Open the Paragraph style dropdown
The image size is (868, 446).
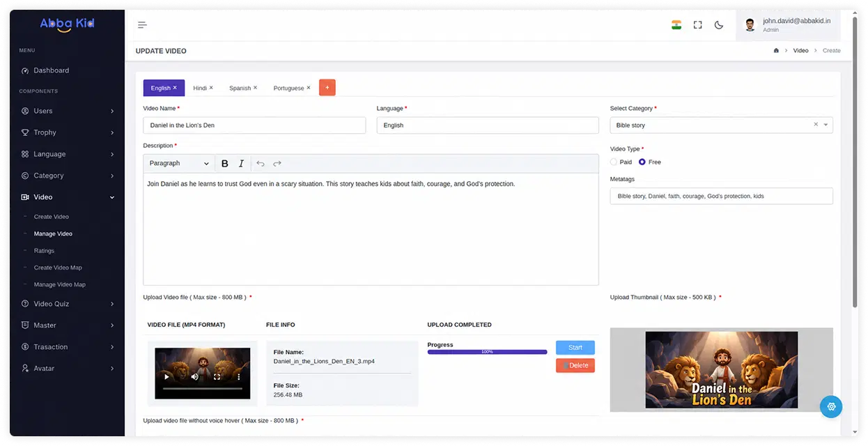[x=179, y=164]
